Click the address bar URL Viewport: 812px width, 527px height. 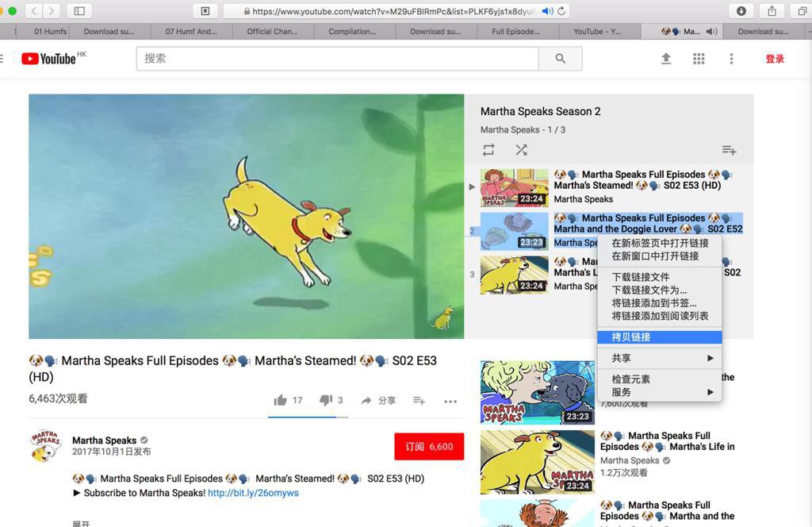(x=393, y=11)
